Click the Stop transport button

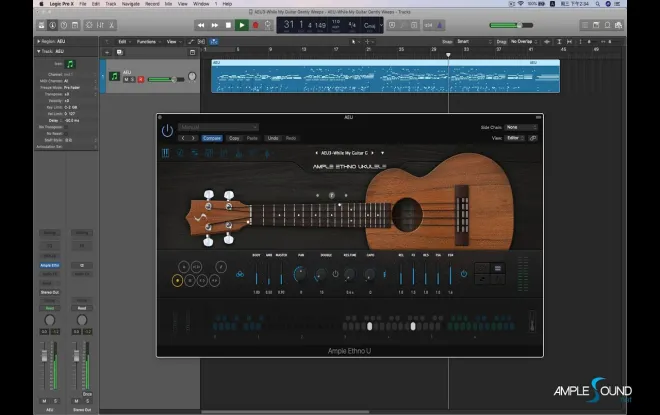pos(228,25)
